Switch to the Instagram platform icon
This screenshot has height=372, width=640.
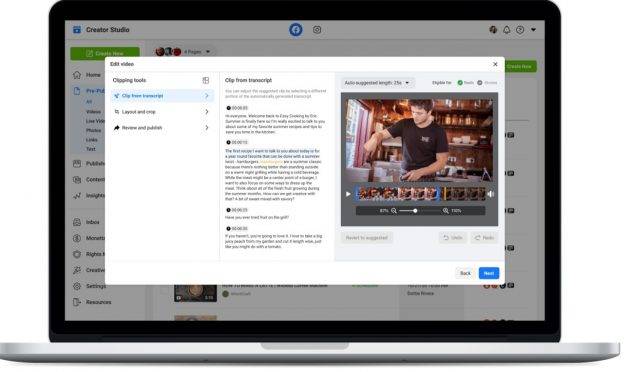317,30
